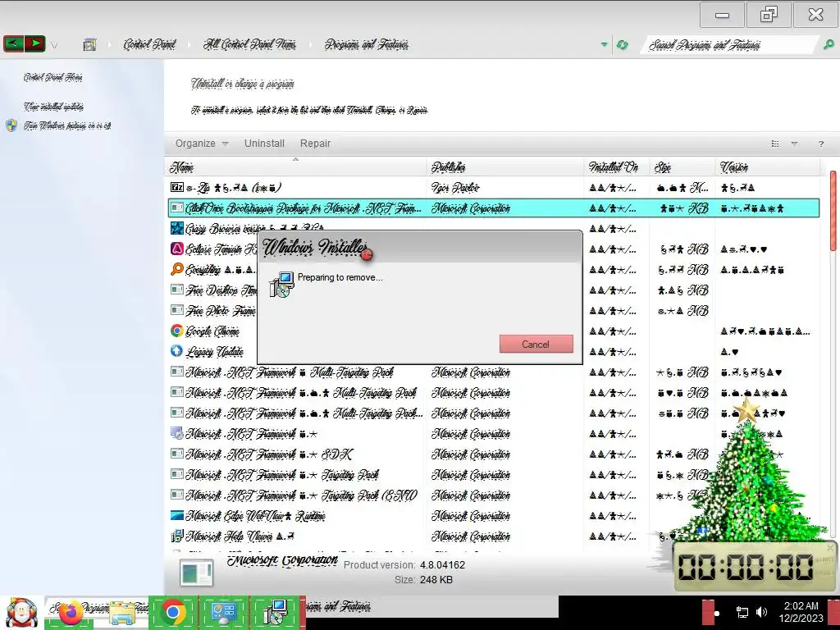This screenshot has height=630, width=840.
Task: Click the Christmas tree star topper
Action: 746,412
